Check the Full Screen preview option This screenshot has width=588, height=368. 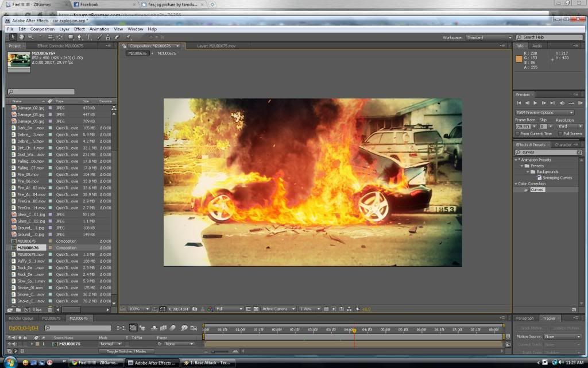(560, 133)
